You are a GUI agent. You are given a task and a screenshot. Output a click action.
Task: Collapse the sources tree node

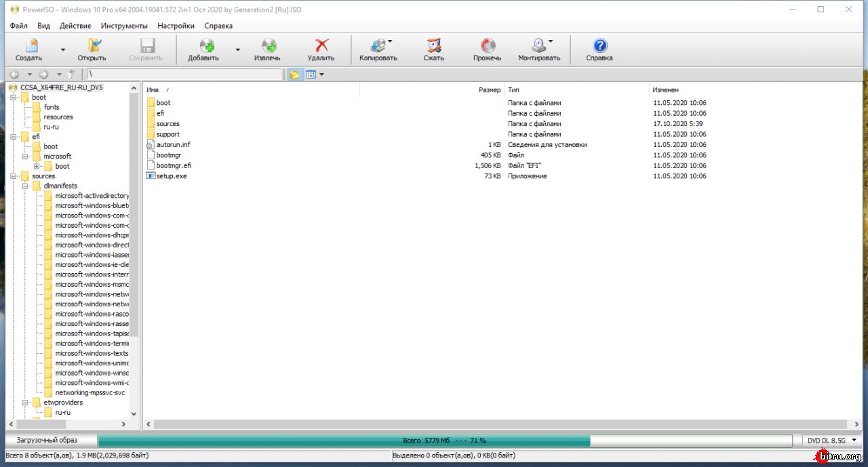point(14,176)
